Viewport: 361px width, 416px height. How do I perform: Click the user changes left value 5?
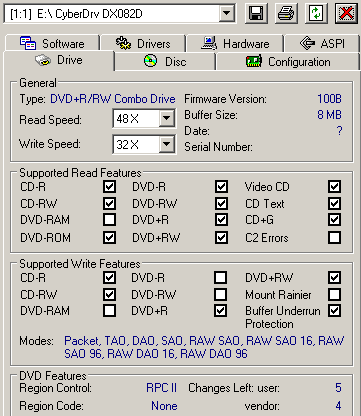[338, 388]
